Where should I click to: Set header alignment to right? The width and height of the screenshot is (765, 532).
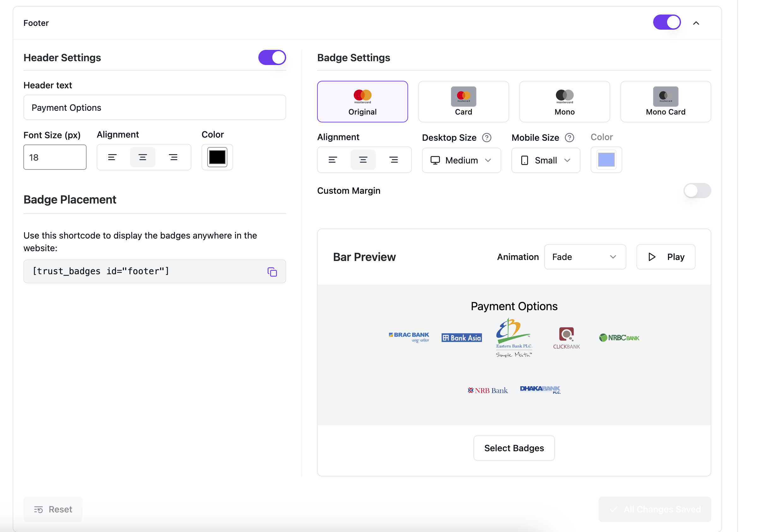tap(173, 157)
